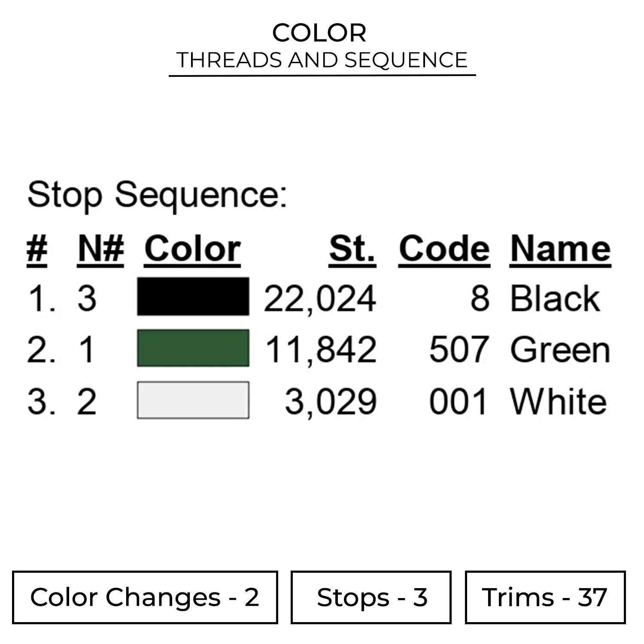Viewport: 644px width, 644px height.
Task: Click the Name column header
Action: (560, 249)
